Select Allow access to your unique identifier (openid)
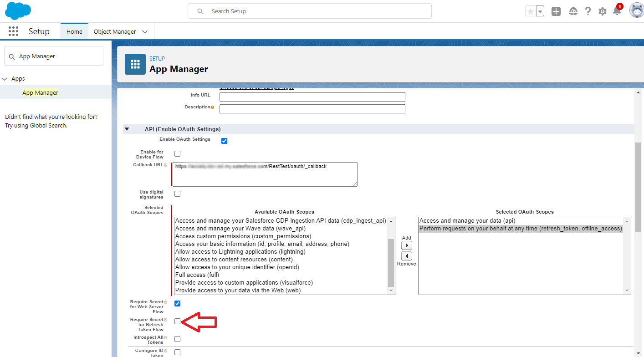This screenshot has width=644, height=357. [x=237, y=267]
